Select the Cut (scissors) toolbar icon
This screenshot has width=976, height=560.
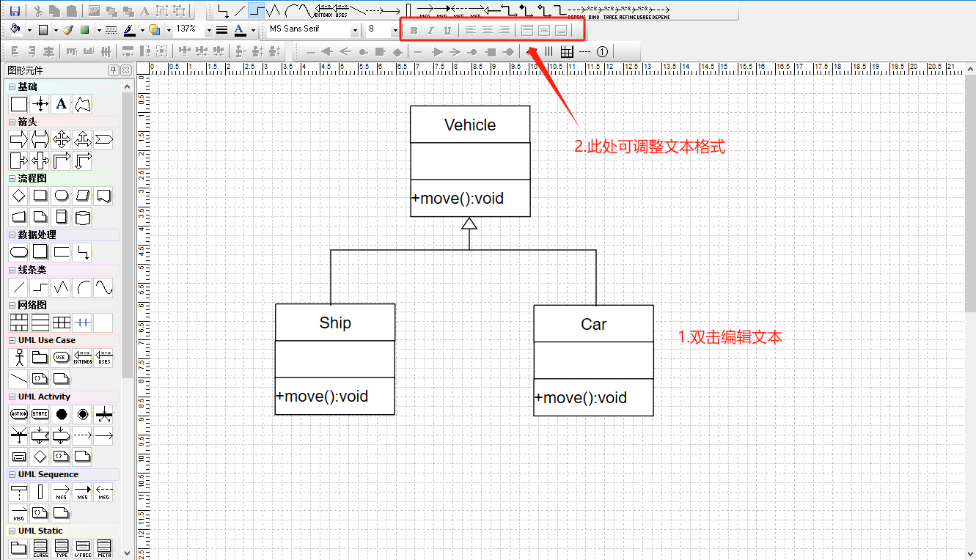coord(38,10)
